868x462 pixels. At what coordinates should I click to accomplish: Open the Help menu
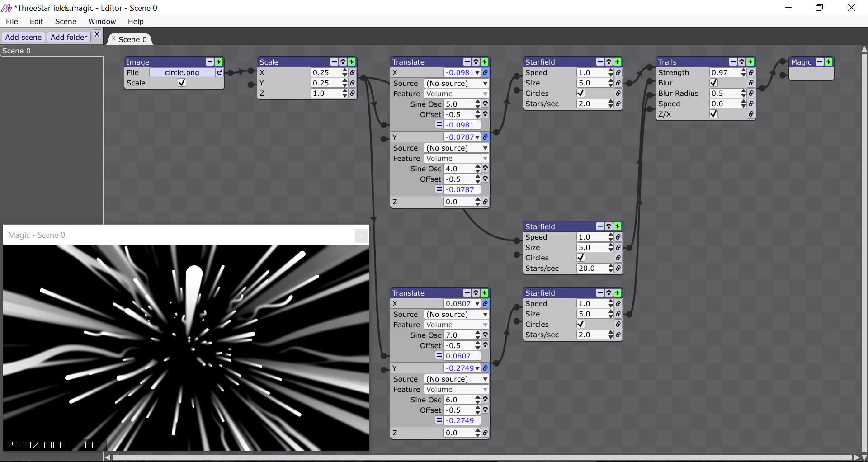click(x=136, y=21)
